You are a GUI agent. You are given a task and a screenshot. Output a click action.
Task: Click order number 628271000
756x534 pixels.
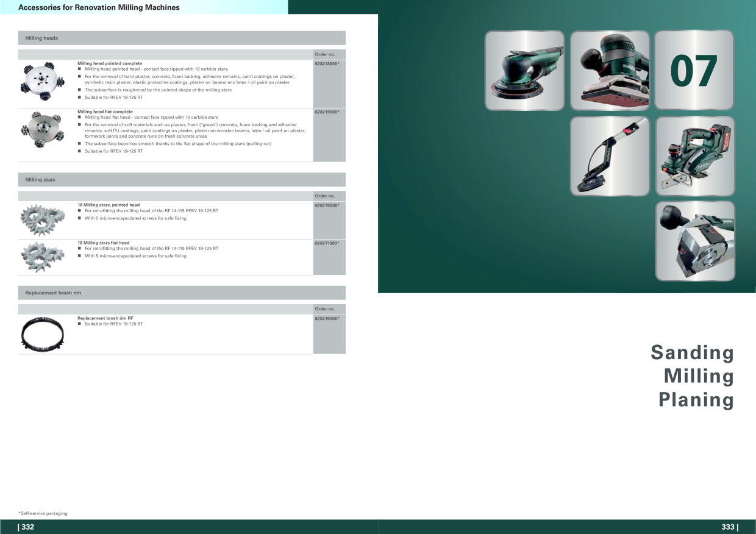327,243
